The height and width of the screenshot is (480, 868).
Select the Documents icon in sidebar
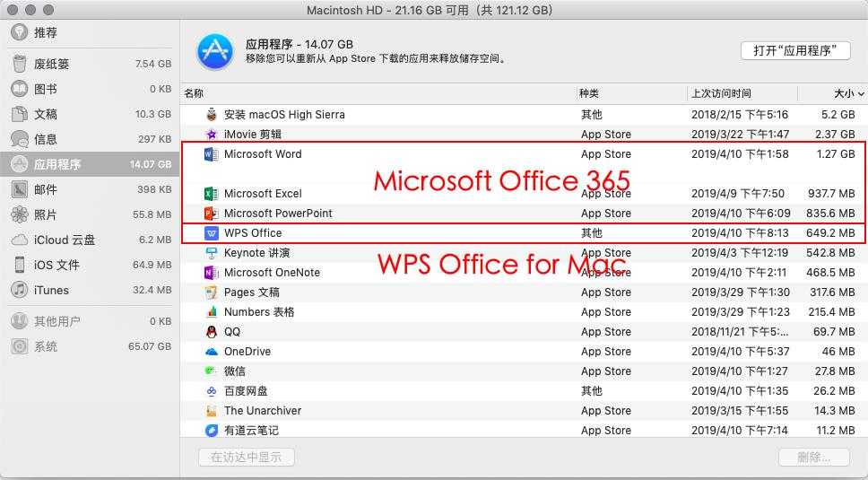(x=20, y=114)
